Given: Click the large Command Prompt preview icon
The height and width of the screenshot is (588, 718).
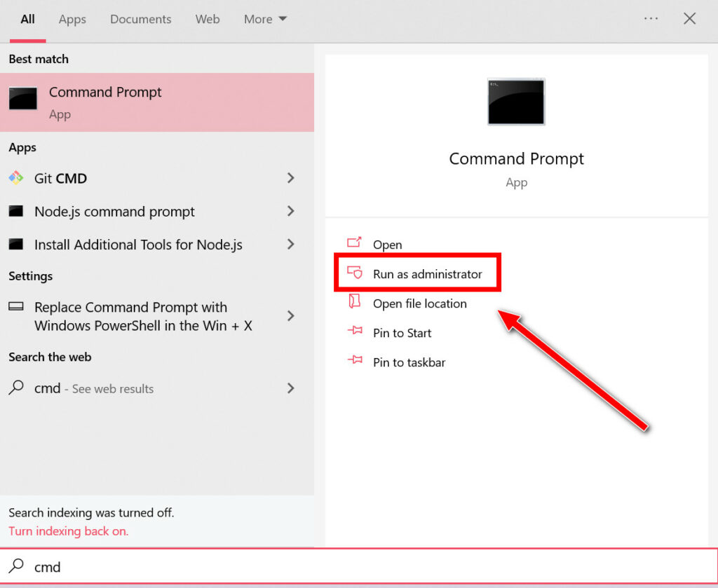Looking at the screenshot, I should click(x=516, y=102).
